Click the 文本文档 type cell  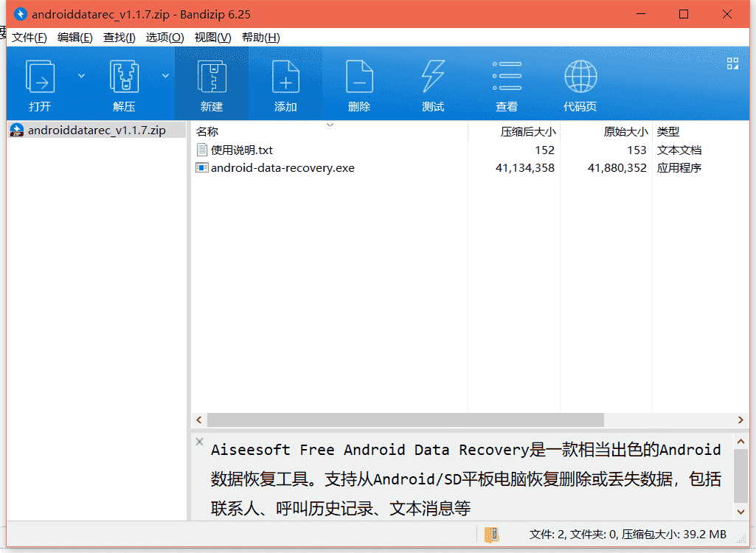click(679, 150)
